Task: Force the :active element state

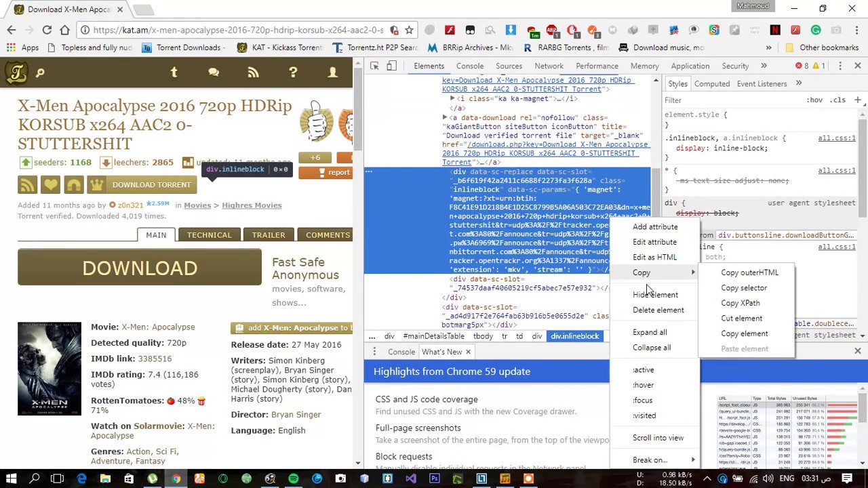Action: pyautogui.click(x=643, y=369)
